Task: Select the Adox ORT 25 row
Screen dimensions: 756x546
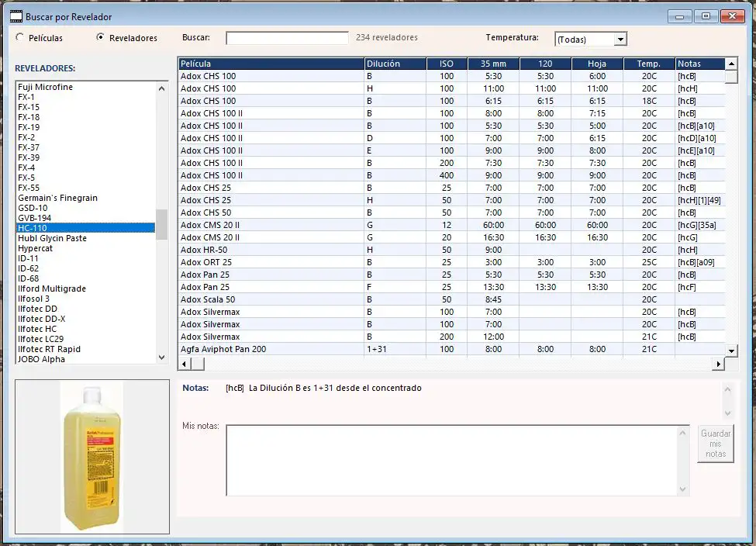Action: click(452, 262)
